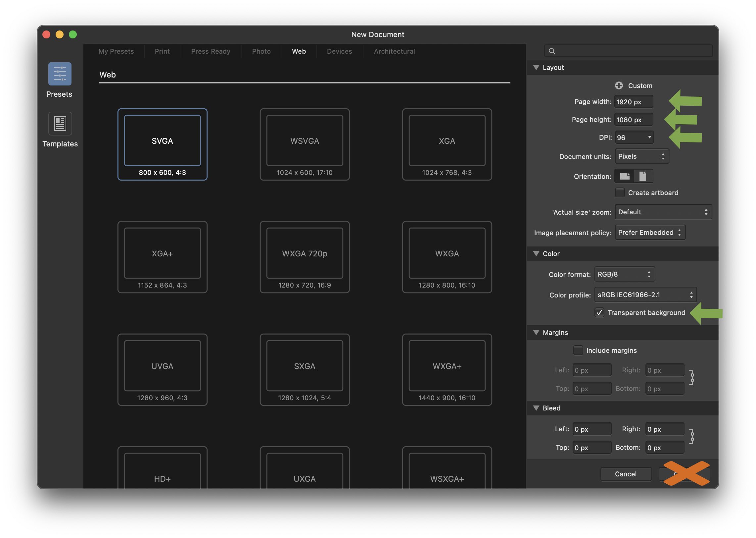Enable Create artboard
Image resolution: width=756 pixels, height=538 pixels.
619,192
